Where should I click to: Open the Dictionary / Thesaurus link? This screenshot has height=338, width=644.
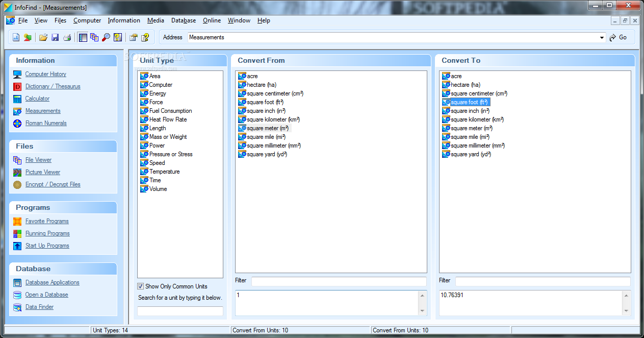[53, 86]
